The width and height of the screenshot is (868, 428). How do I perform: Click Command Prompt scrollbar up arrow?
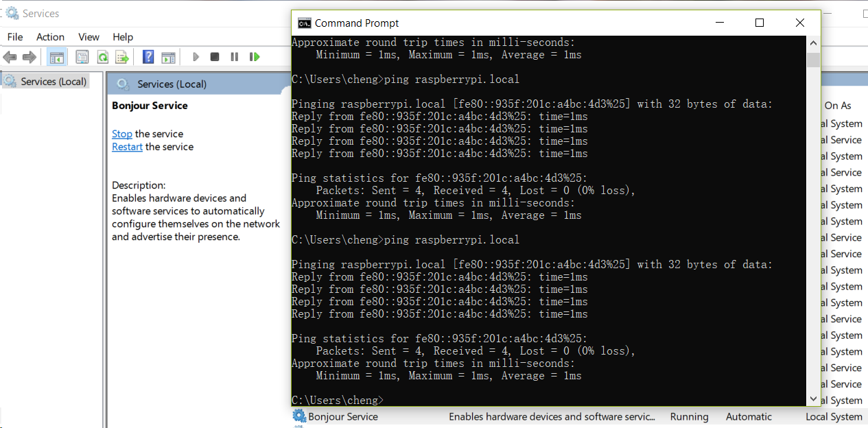pos(813,43)
